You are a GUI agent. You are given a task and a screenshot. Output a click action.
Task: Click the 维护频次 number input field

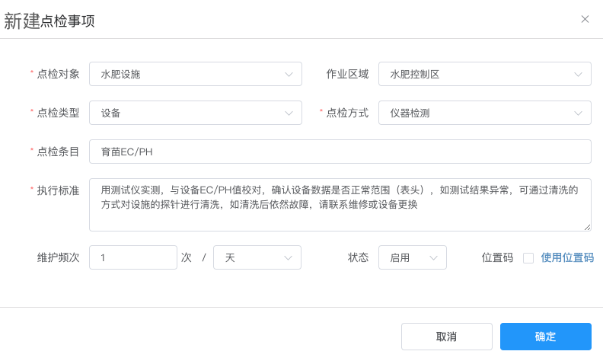[133, 257]
